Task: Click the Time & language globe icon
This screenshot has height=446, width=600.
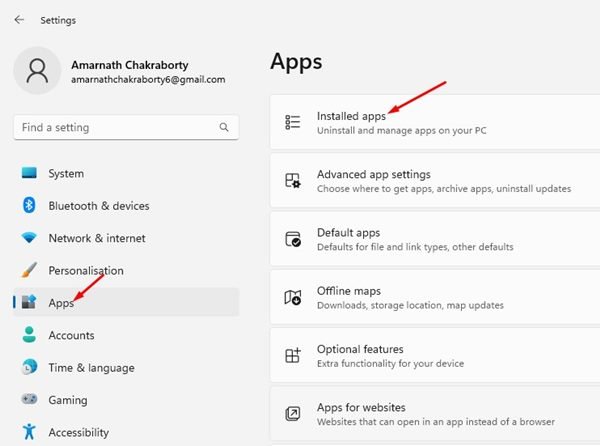Action: pos(29,367)
